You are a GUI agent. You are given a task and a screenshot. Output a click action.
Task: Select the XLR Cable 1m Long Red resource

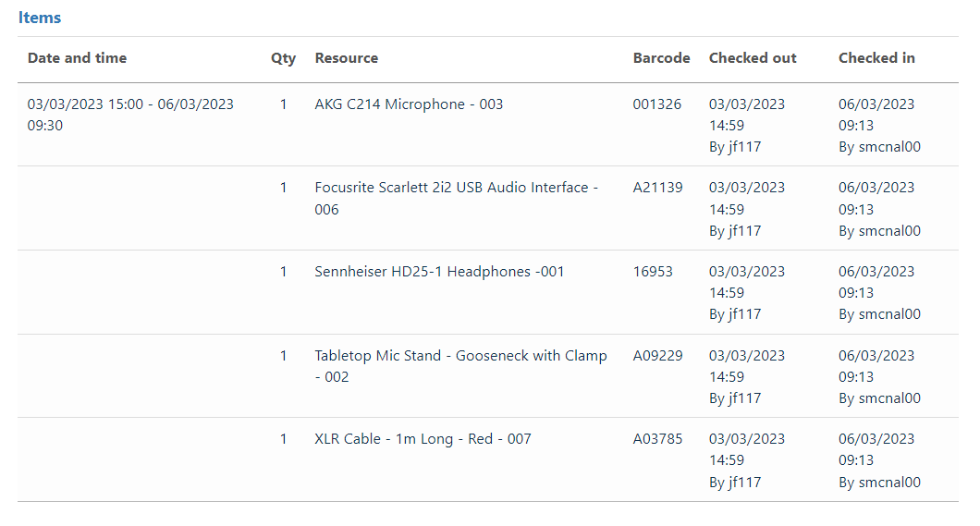423,439
